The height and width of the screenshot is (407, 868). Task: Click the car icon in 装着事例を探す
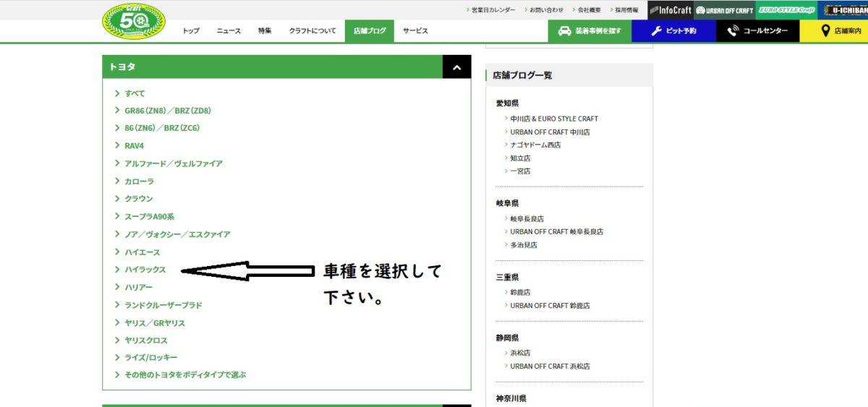564,31
